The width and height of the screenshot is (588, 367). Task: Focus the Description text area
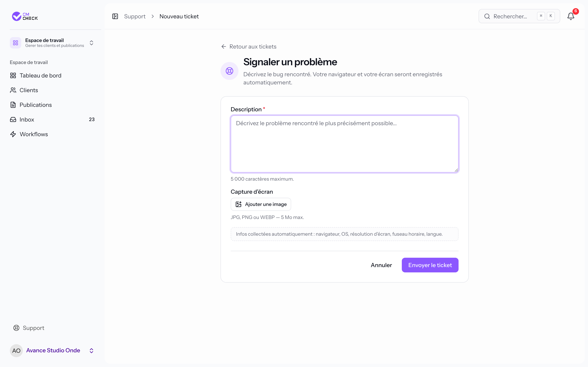(345, 144)
